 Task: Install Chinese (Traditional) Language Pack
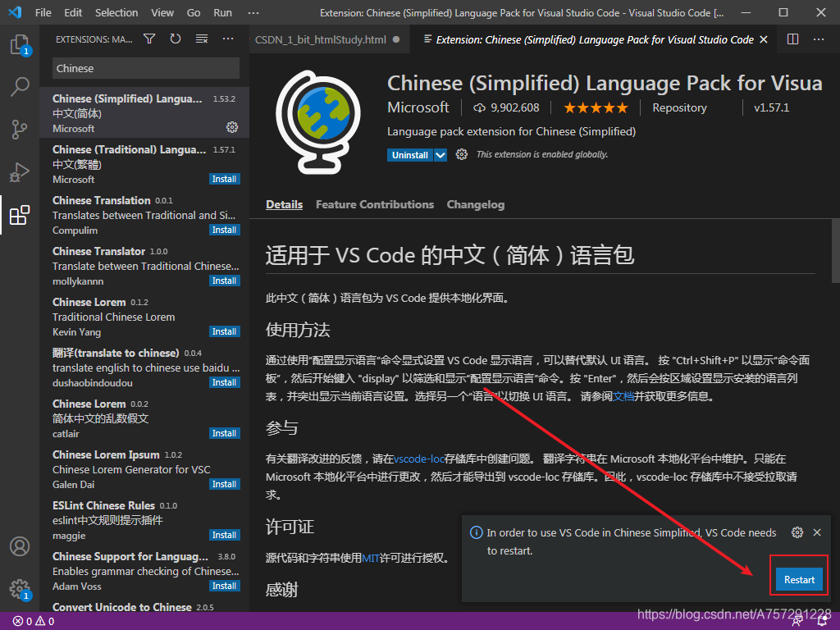224,179
